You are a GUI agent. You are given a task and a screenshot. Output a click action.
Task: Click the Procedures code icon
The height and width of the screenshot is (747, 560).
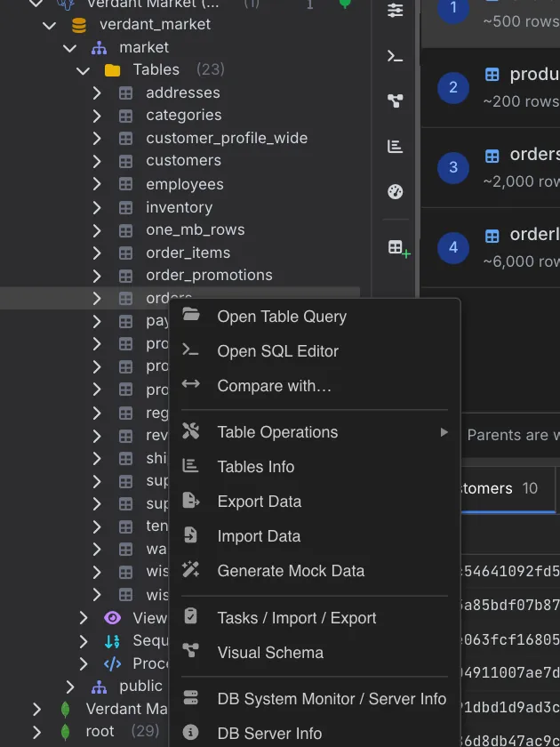point(112,663)
